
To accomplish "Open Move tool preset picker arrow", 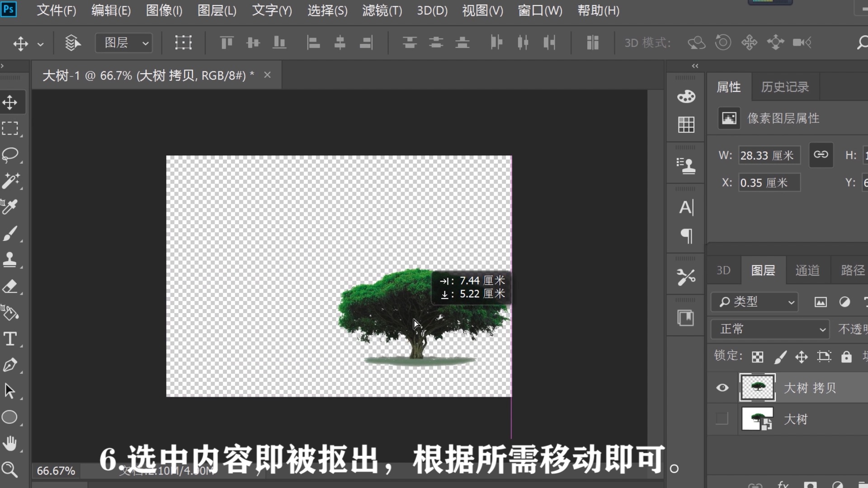I will (x=41, y=44).
